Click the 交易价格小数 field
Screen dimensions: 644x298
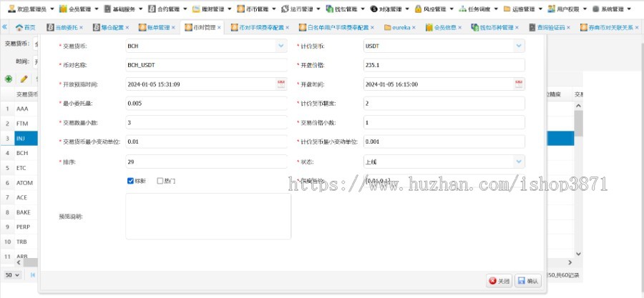[x=444, y=122]
